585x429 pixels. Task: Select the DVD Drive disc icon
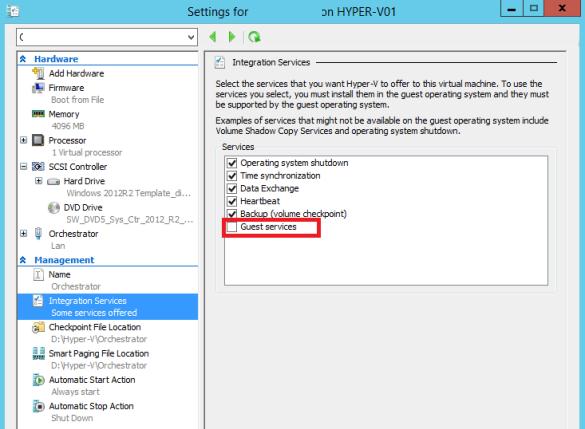coord(54,207)
